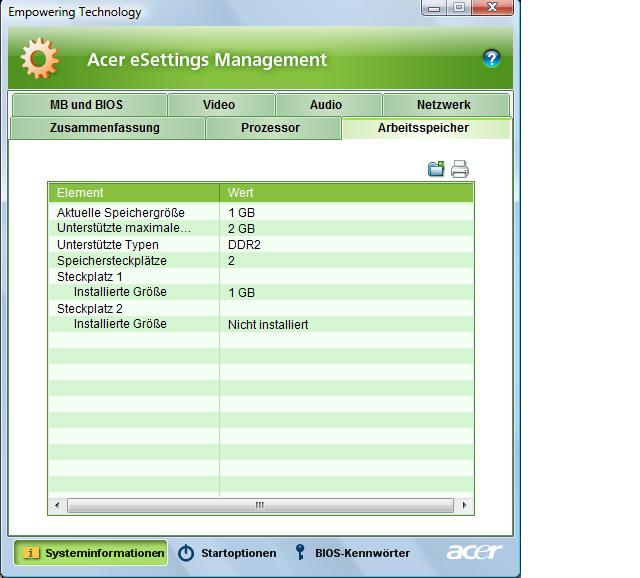
Task: Open the Zusammenfassung tab
Action: coord(107,128)
